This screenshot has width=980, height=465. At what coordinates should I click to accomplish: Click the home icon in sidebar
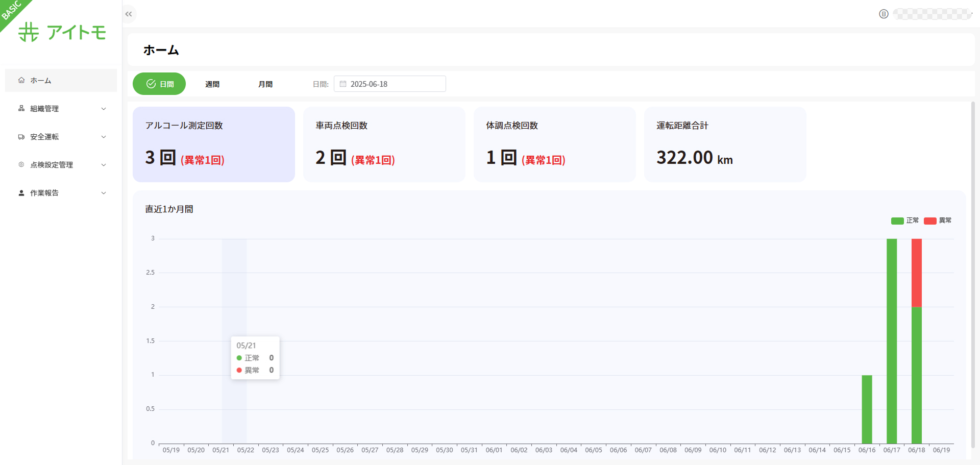pos(21,80)
